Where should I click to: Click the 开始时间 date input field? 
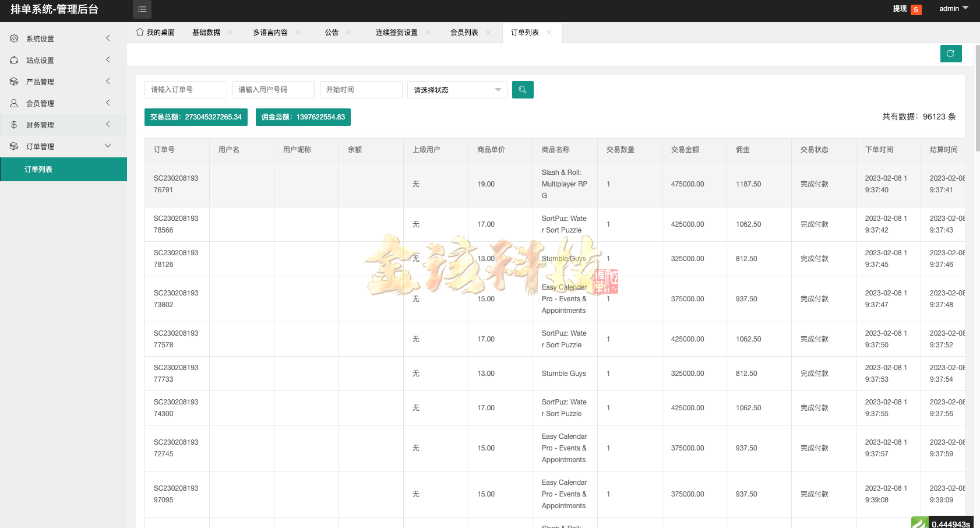point(361,89)
